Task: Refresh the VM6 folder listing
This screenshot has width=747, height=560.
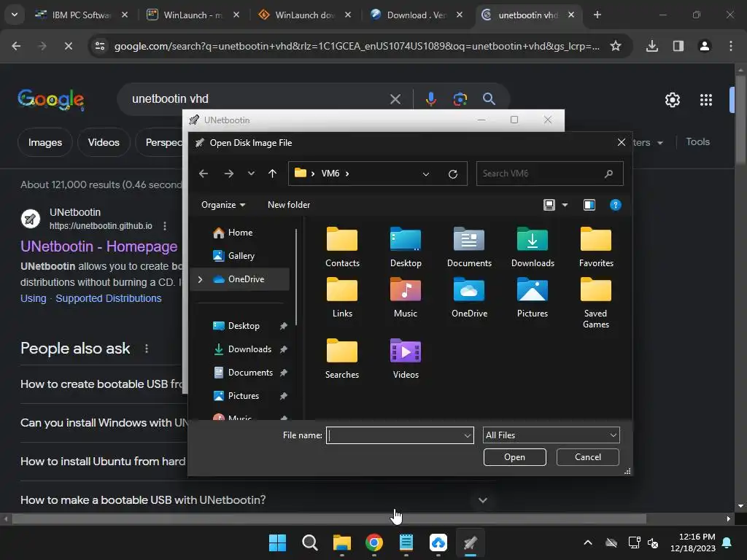Action: point(452,174)
